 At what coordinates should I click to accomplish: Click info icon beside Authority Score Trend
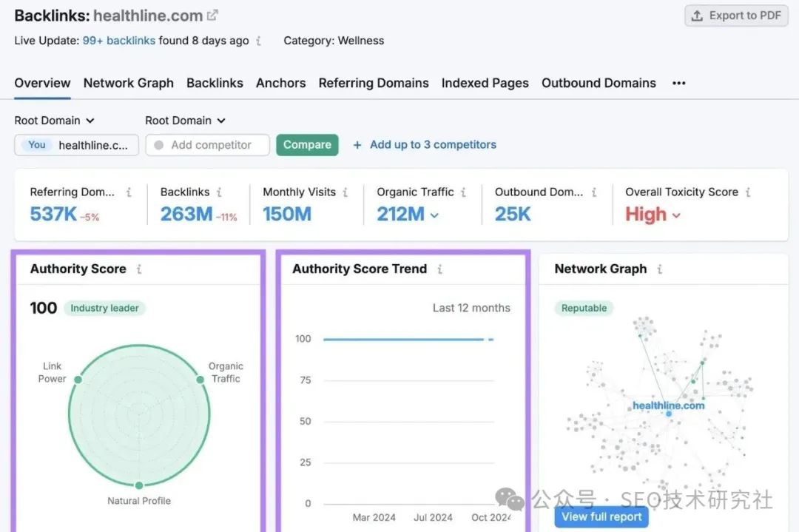pos(439,269)
